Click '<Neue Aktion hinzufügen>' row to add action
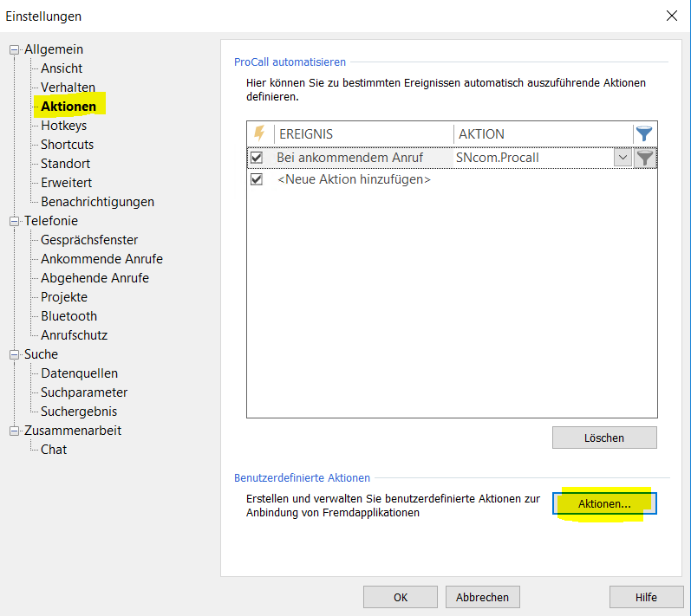This screenshot has height=616, width=691. coord(354,179)
